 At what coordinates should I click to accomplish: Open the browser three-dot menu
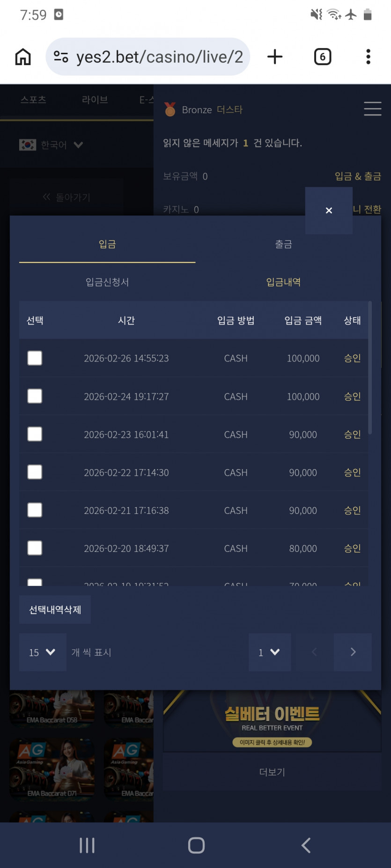pos(368,57)
